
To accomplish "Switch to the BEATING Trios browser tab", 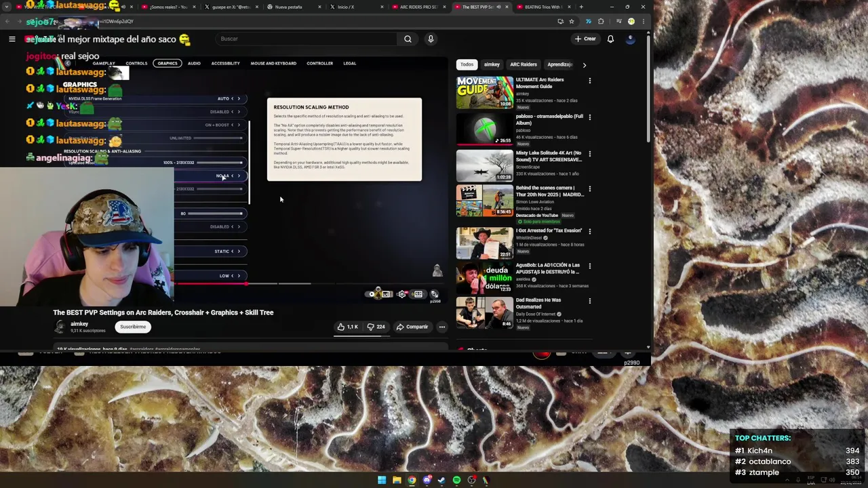I will pyautogui.click(x=542, y=7).
